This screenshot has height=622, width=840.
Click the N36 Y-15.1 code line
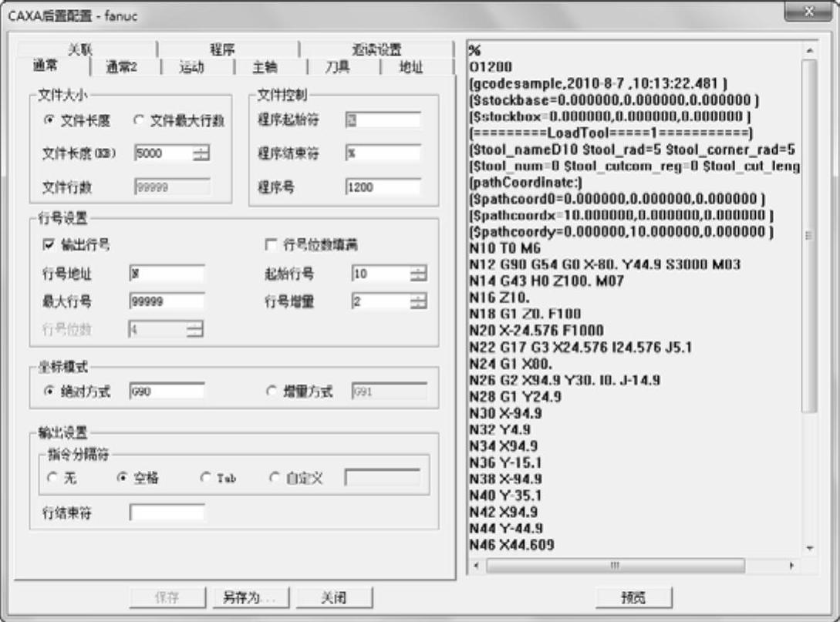point(506,462)
